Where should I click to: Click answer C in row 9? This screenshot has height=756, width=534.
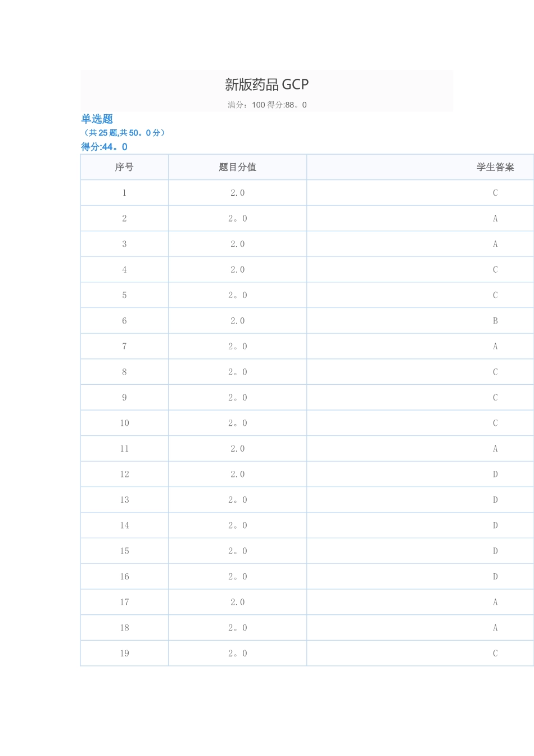(x=495, y=398)
